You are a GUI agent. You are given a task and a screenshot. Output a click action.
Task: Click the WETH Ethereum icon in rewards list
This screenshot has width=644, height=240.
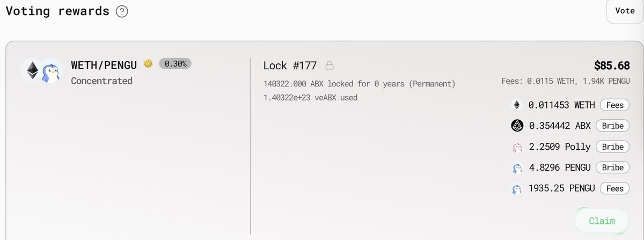click(x=517, y=105)
